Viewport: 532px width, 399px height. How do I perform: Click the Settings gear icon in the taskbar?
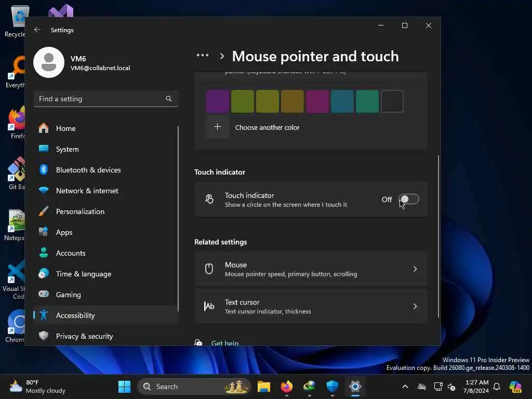(355, 387)
